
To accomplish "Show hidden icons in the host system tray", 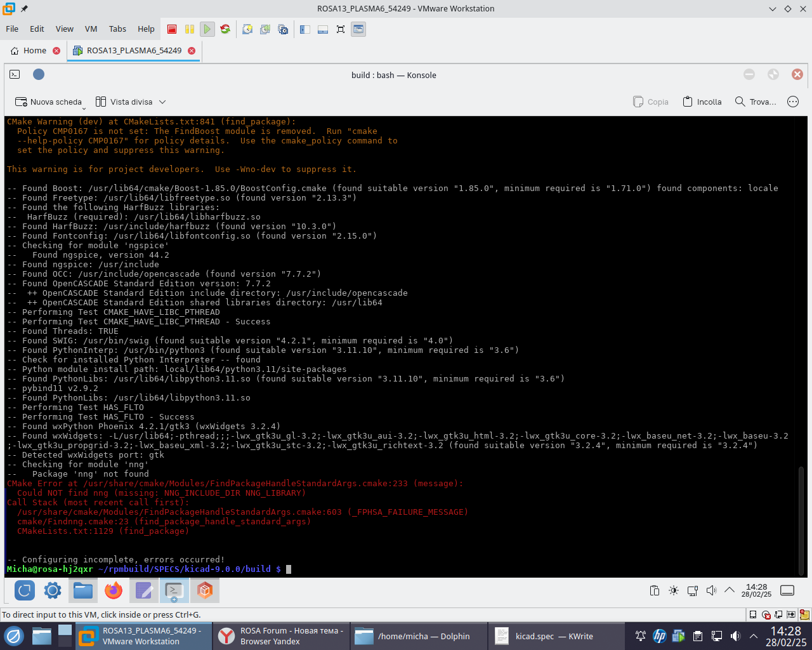I will tap(754, 636).
